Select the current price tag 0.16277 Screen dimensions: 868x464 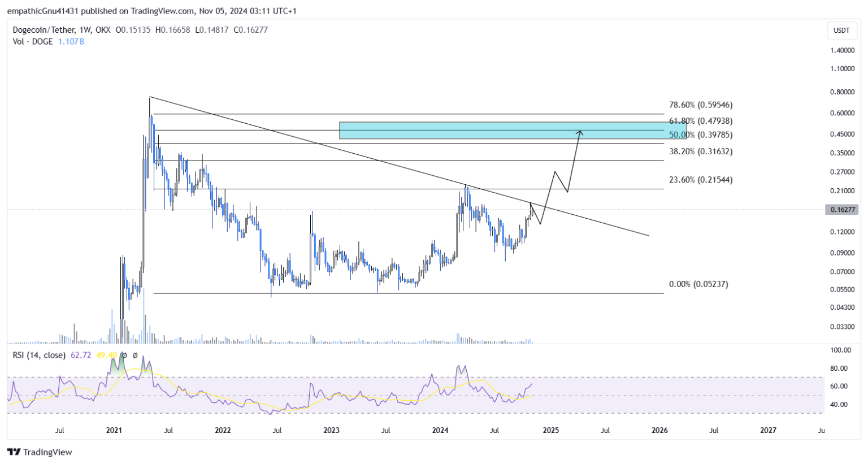point(841,210)
